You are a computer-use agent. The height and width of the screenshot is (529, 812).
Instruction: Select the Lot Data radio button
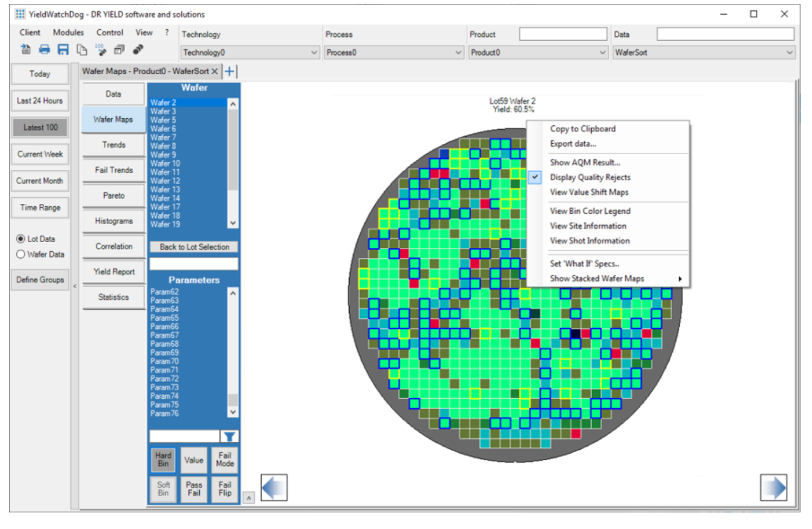click(x=21, y=239)
